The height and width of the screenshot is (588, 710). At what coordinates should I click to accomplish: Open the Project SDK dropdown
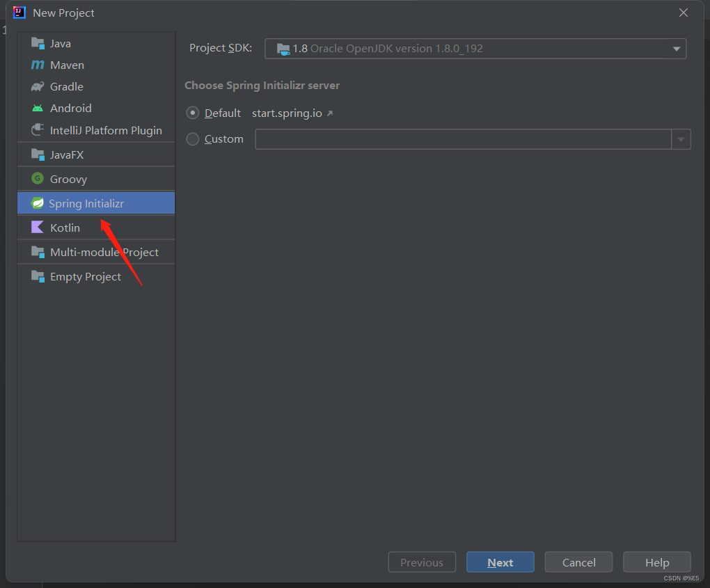pyautogui.click(x=475, y=49)
